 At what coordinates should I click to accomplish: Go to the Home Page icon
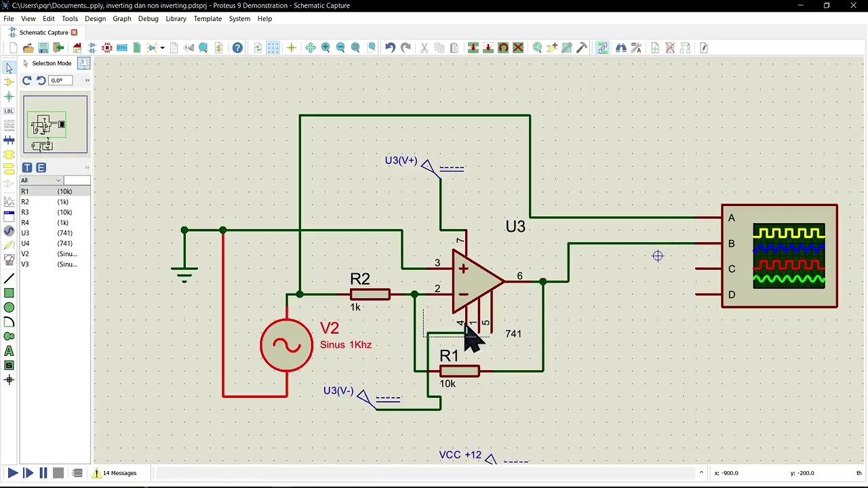[x=77, y=47]
